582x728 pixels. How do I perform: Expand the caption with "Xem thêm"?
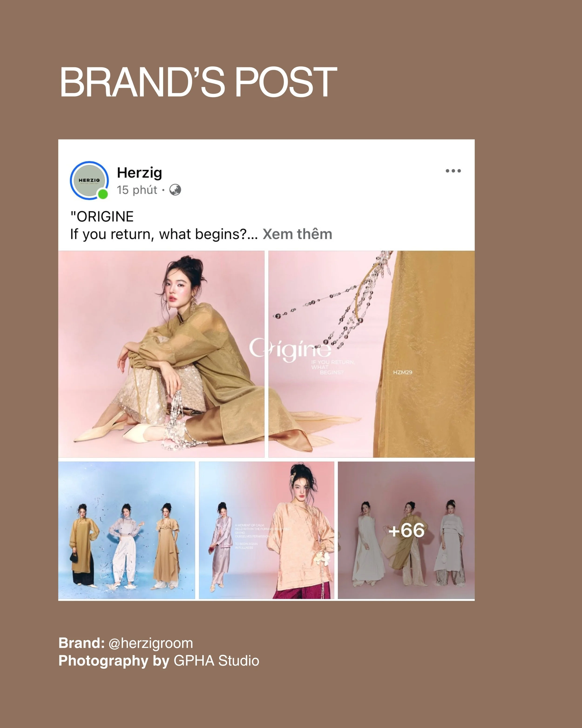297,234
